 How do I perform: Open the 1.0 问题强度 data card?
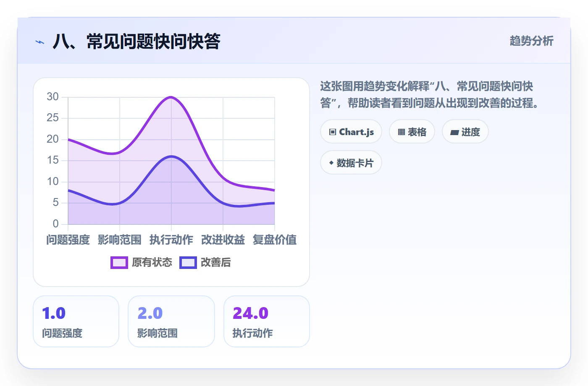pyautogui.click(x=76, y=321)
